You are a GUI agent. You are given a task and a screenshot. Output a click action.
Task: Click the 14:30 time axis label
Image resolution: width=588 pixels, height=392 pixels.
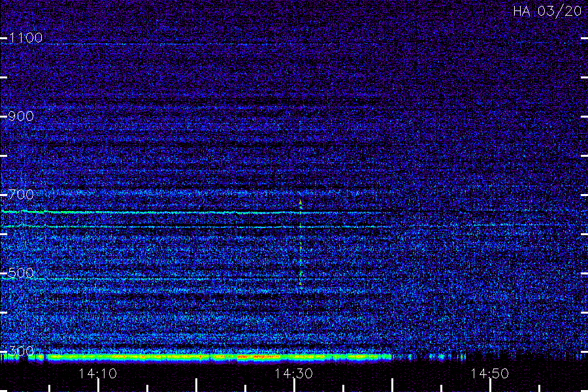293,374
